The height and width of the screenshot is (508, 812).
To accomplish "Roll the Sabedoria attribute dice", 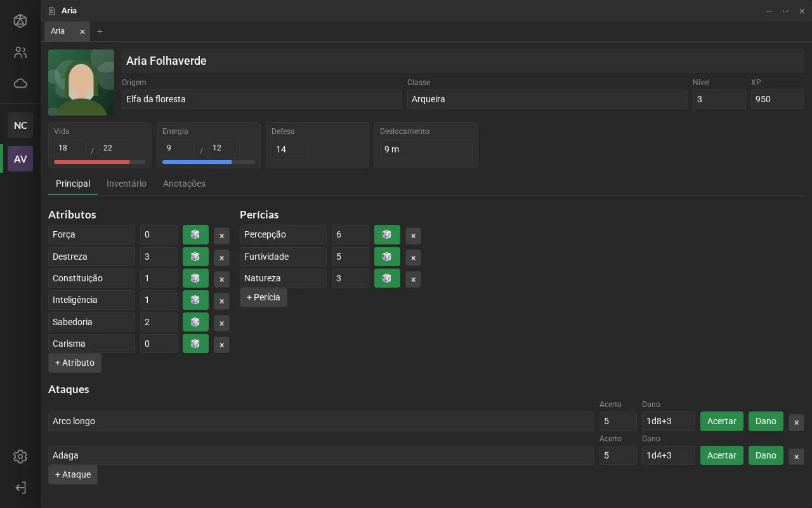I will pos(195,322).
